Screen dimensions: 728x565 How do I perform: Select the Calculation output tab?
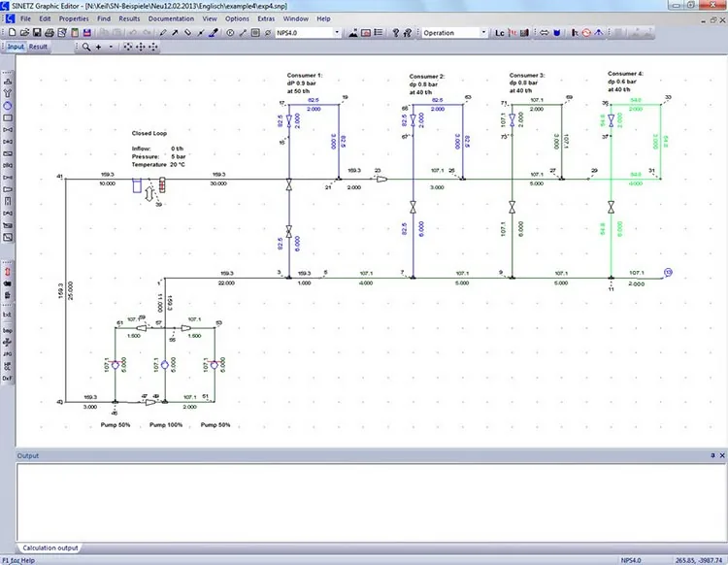tap(50, 548)
